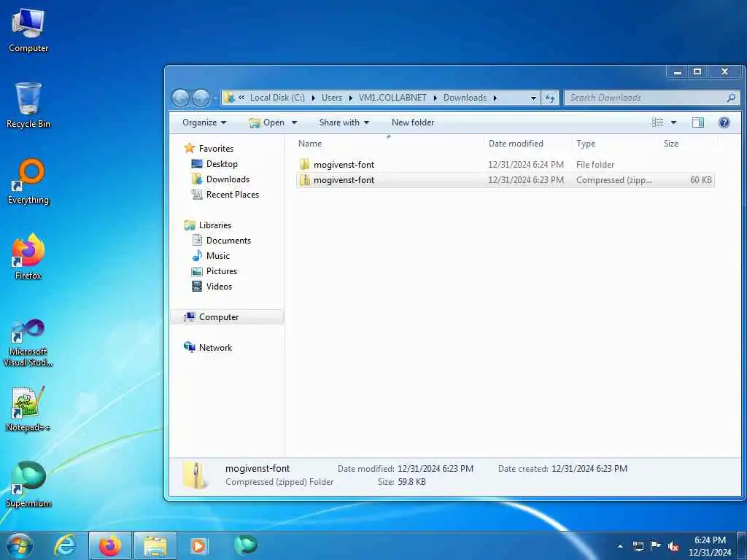Click the volume muted tray icon
747x560 pixels.
(673, 546)
